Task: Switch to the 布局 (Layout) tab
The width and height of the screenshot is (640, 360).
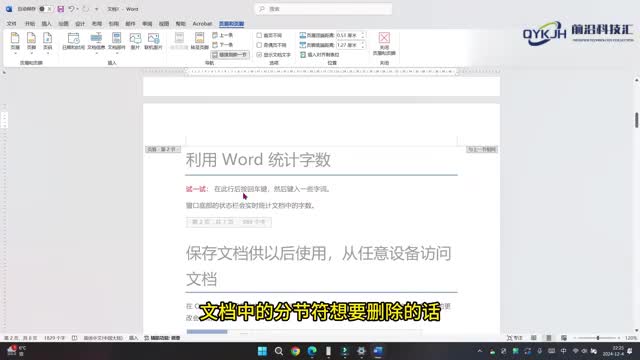Action: coord(97,24)
